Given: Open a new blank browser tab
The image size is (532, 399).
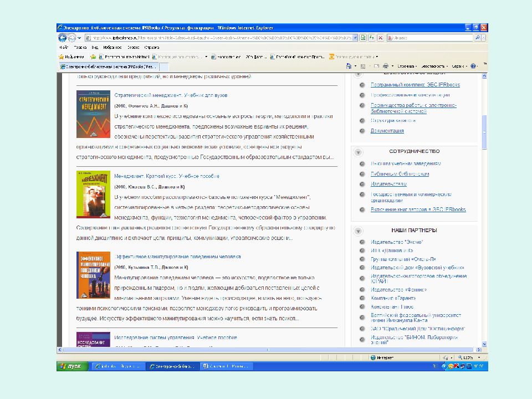Looking at the screenshot, I should [x=164, y=67].
